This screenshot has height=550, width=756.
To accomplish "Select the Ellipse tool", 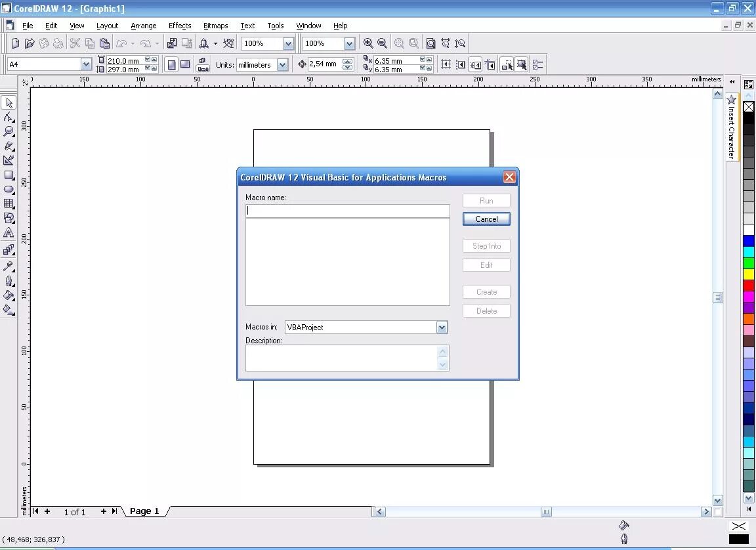I will 9,190.
